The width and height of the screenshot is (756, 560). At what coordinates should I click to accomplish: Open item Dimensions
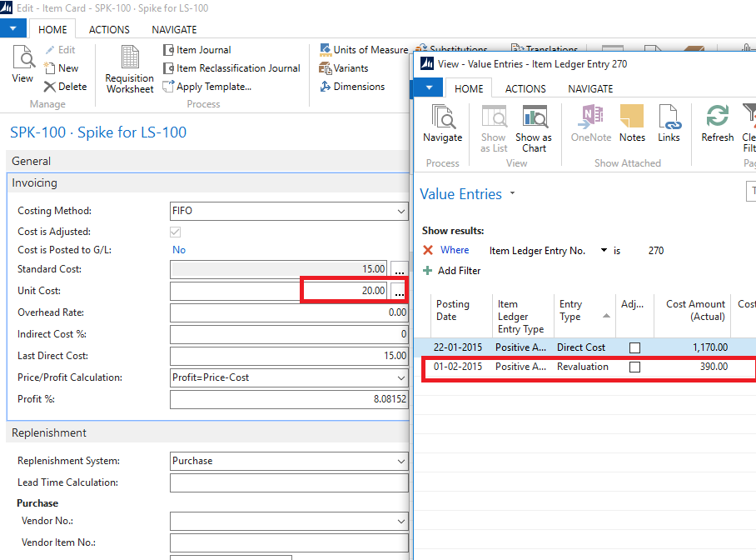352,87
